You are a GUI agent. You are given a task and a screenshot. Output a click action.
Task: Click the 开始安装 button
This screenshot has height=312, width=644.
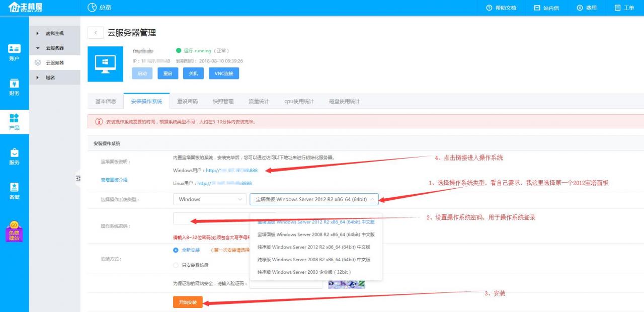pos(188,302)
